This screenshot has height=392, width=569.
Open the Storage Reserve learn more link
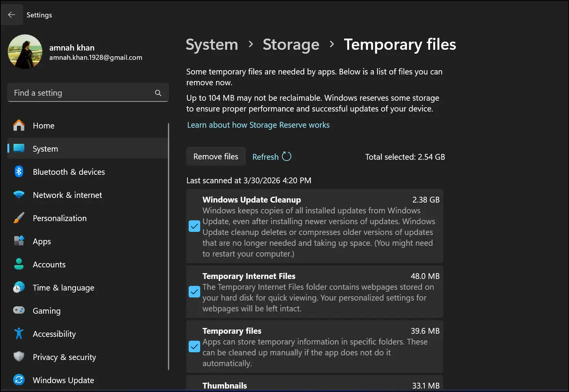(x=258, y=125)
